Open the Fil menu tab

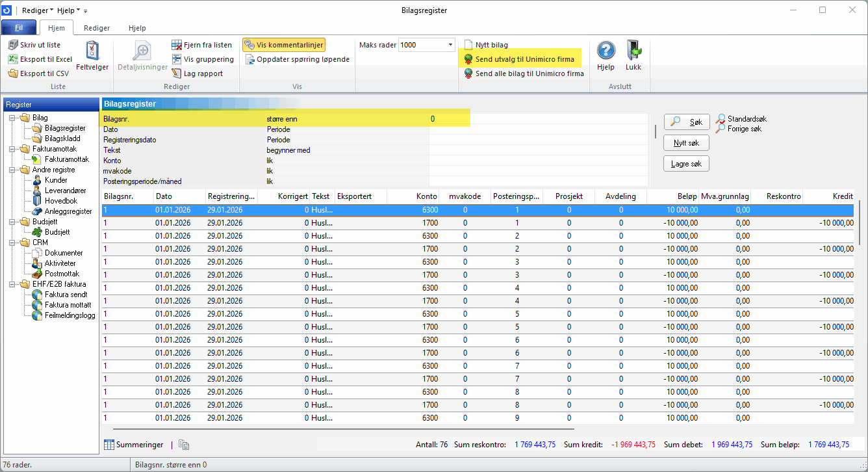pyautogui.click(x=19, y=28)
